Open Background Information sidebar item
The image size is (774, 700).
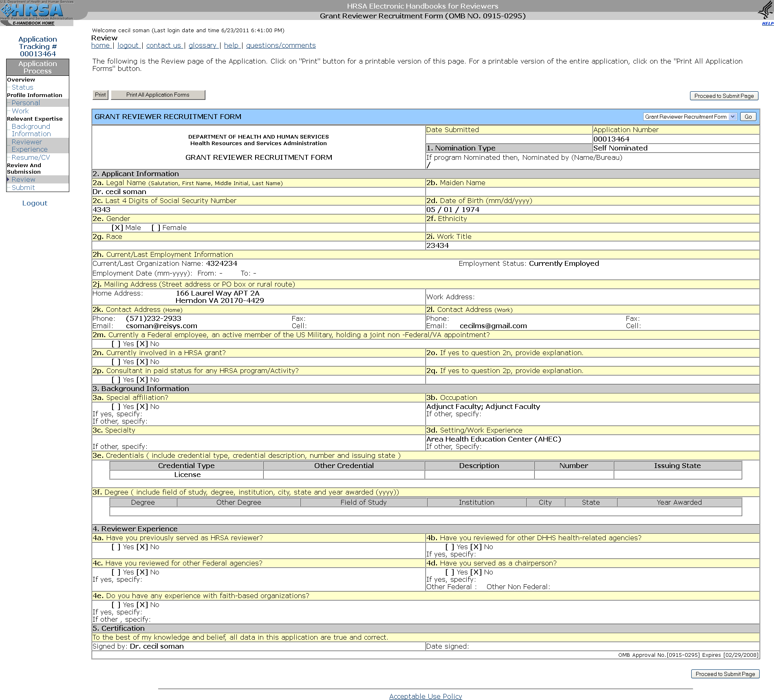[x=31, y=130]
